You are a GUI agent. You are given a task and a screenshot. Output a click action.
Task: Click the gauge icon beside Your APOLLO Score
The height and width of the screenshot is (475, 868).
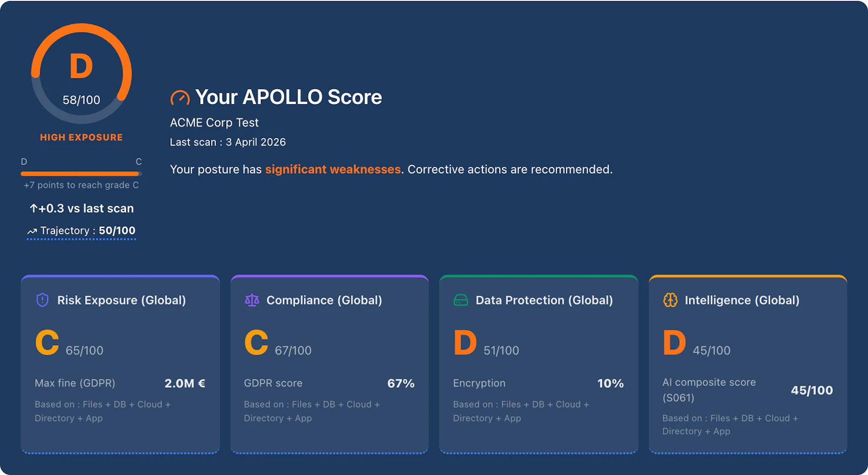(x=180, y=97)
